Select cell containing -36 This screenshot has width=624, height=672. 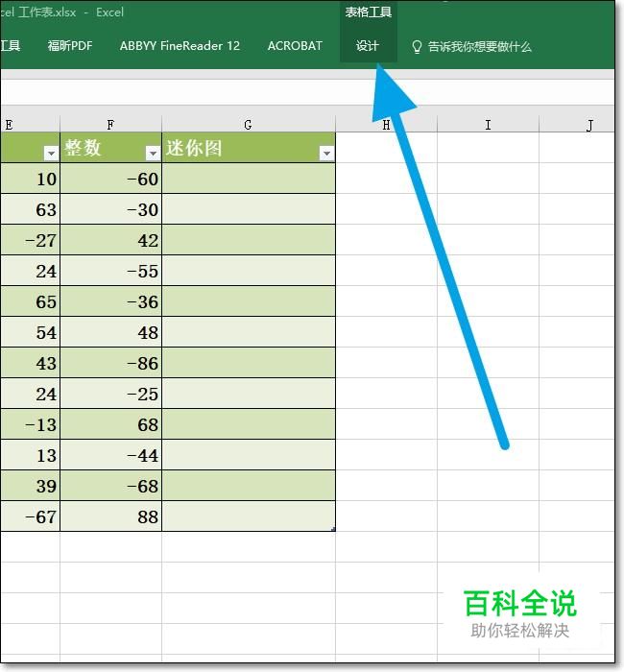click(110, 301)
